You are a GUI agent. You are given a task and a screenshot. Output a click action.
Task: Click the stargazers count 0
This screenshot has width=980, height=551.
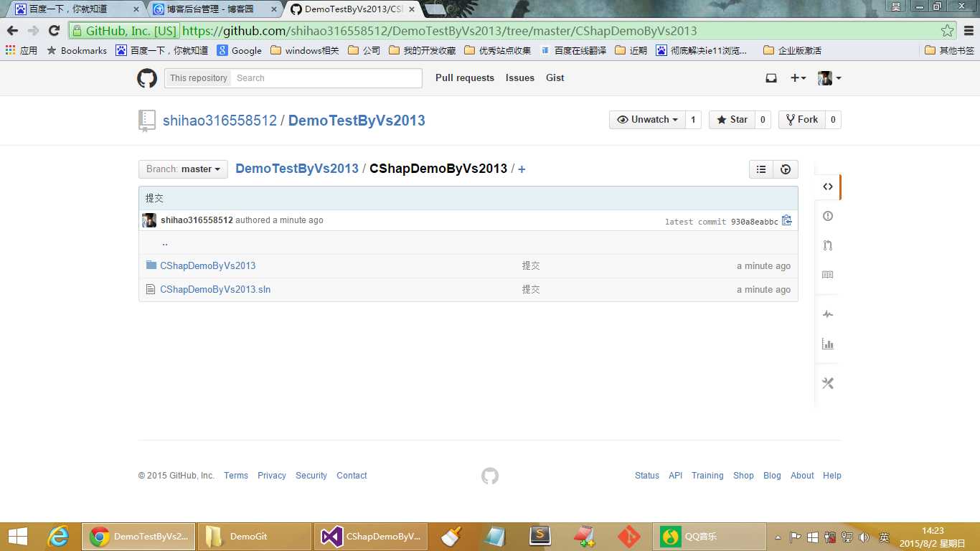[x=763, y=120]
